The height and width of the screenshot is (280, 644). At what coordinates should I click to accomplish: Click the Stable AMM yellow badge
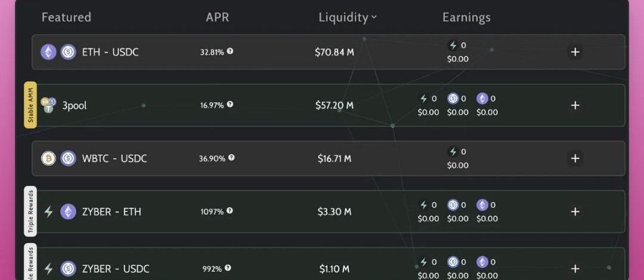point(30,104)
